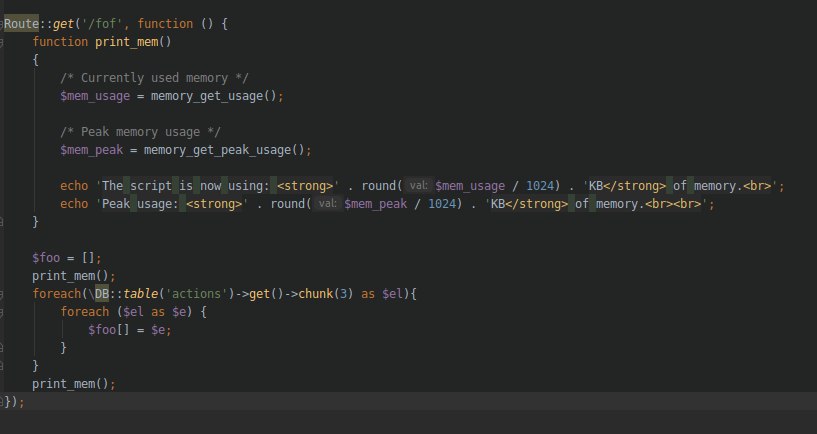Click the val: hint before $mem_usage

pos(418,185)
